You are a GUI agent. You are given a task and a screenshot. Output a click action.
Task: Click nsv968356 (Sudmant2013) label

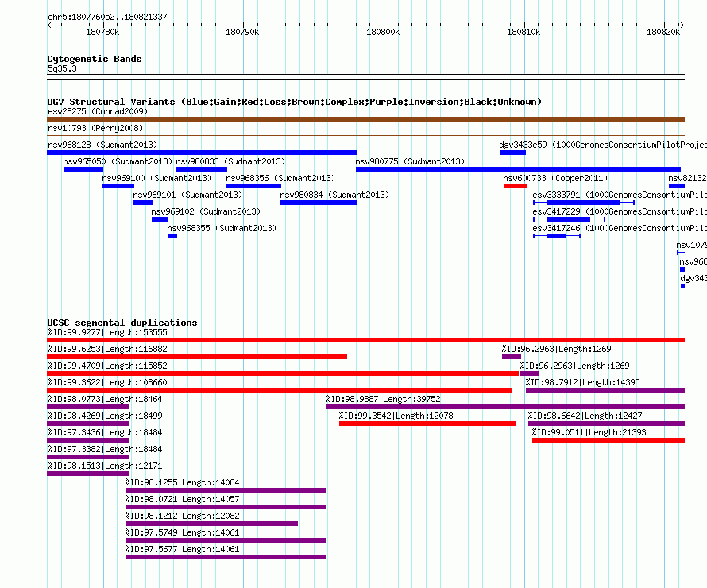(280, 178)
